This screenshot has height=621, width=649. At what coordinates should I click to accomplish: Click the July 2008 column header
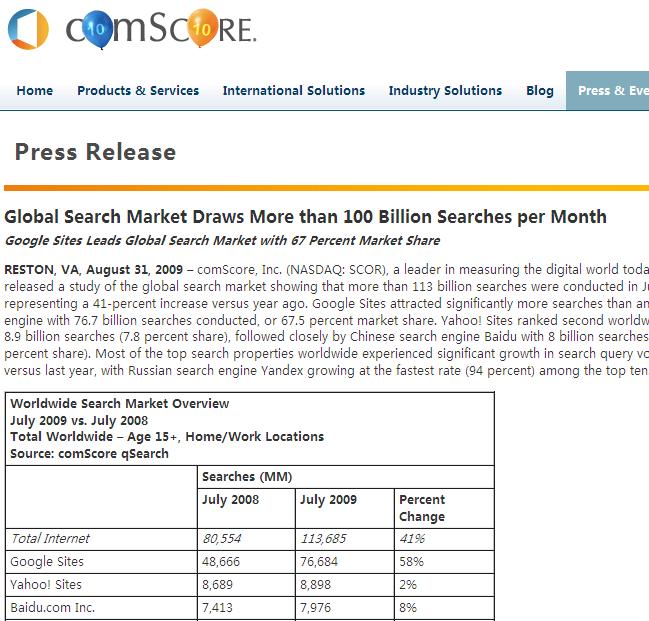[246, 508]
